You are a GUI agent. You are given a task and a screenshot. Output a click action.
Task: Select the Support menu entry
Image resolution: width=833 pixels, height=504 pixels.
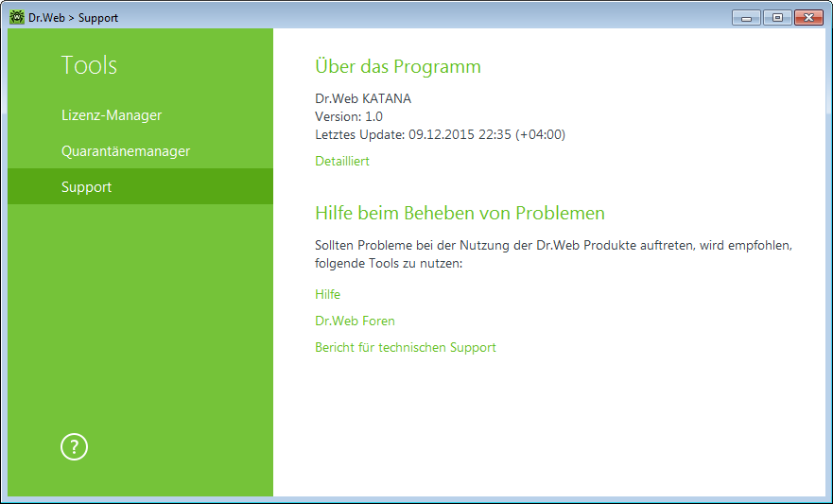140,186
